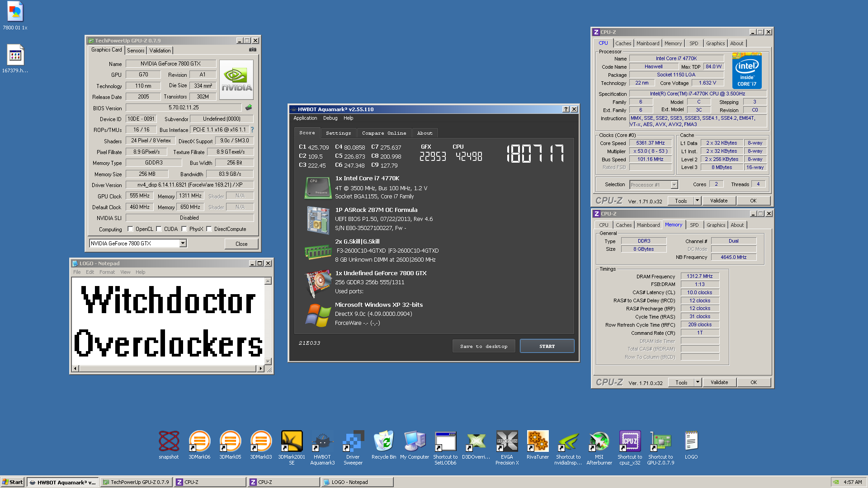Select the Graphics tab in top CPU-Z
This screenshot has height=488, width=868.
(x=715, y=43)
